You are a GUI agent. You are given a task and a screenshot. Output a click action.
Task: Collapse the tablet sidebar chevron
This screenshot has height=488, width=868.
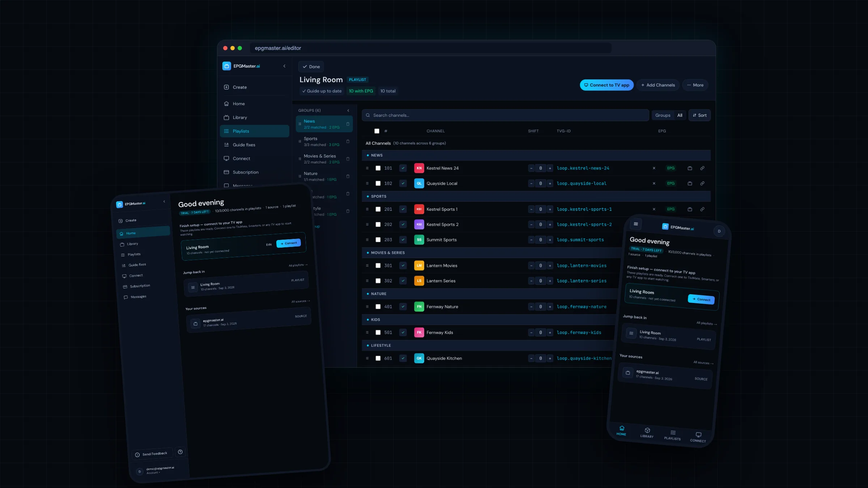tap(164, 201)
